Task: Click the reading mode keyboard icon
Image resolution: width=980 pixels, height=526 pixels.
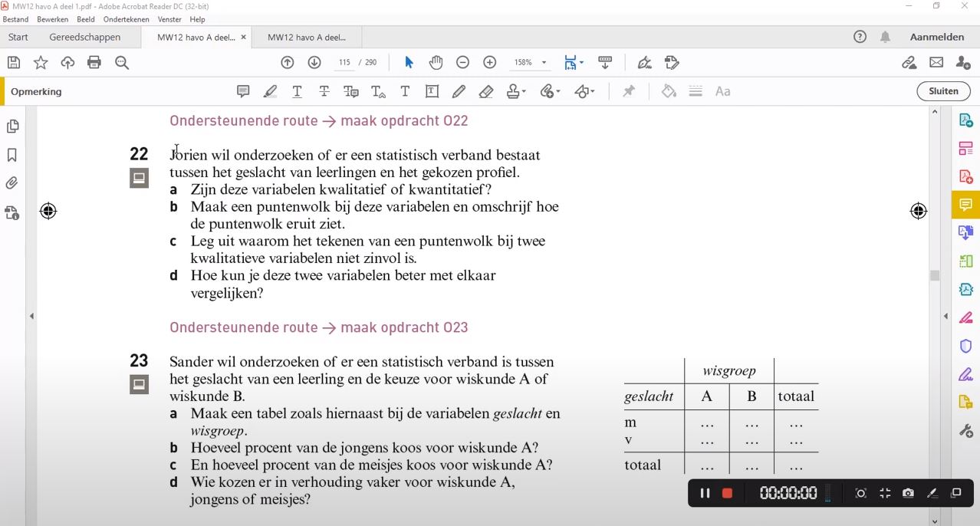Action: coord(605,63)
